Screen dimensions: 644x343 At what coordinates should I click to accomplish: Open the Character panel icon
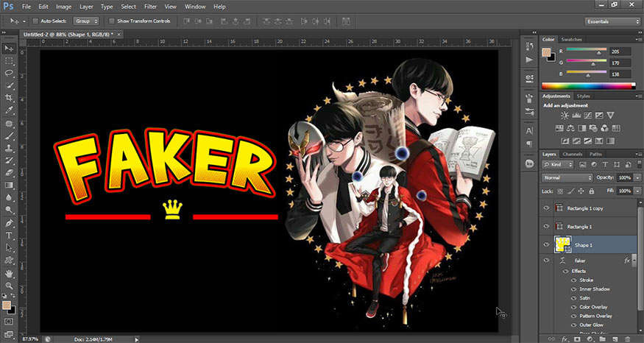[529, 131]
